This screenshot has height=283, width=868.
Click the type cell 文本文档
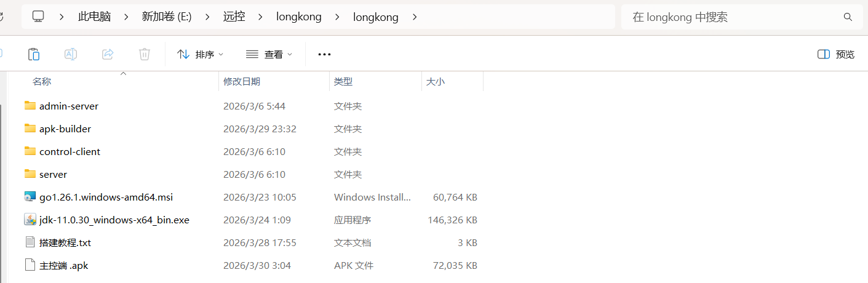(352, 242)
